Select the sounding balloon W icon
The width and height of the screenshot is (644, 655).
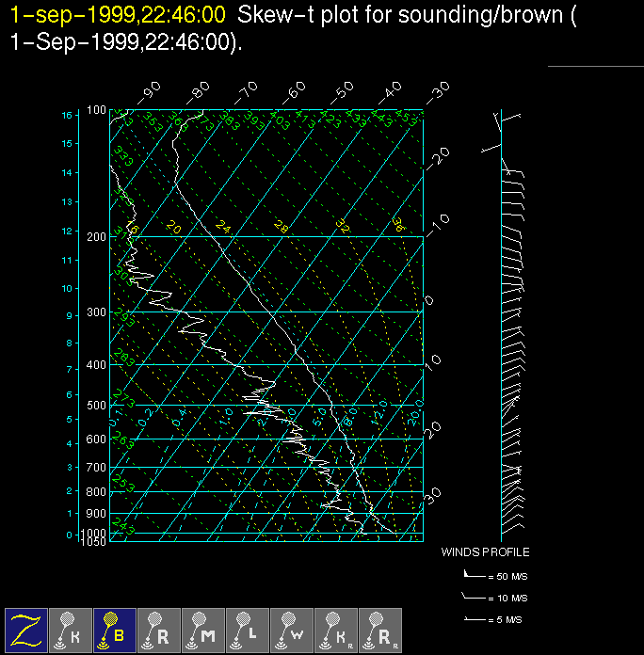[x=292, y=630]
